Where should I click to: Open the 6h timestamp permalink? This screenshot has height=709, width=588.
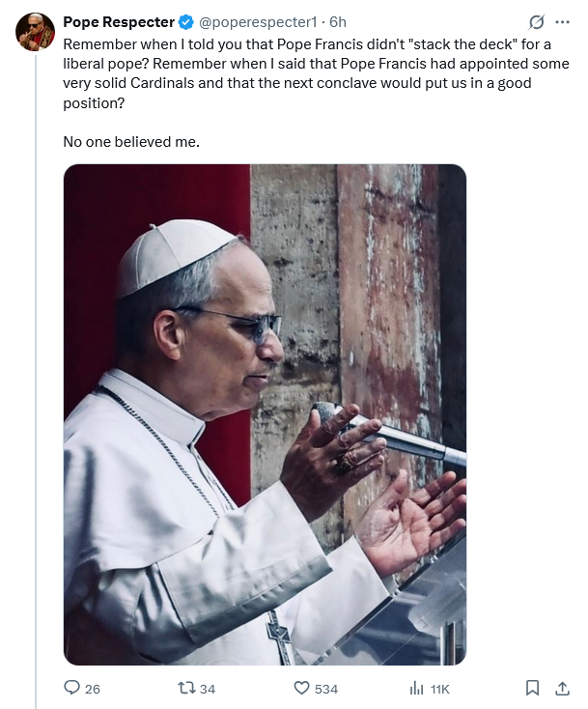click(338, 22)
